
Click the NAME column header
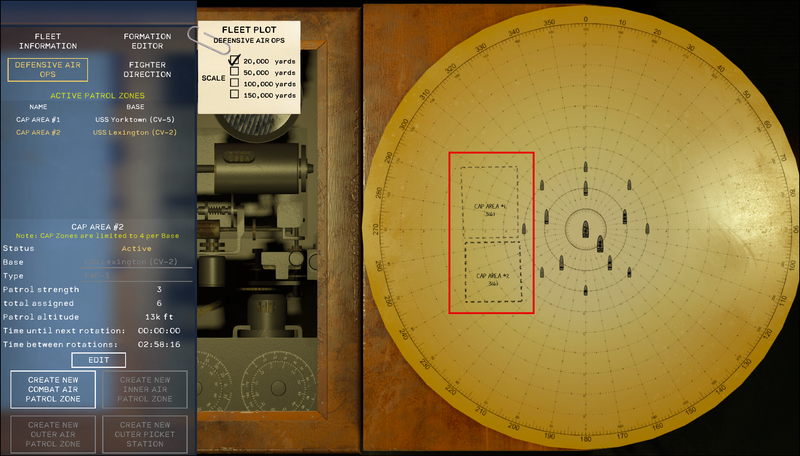click(38, 107)
